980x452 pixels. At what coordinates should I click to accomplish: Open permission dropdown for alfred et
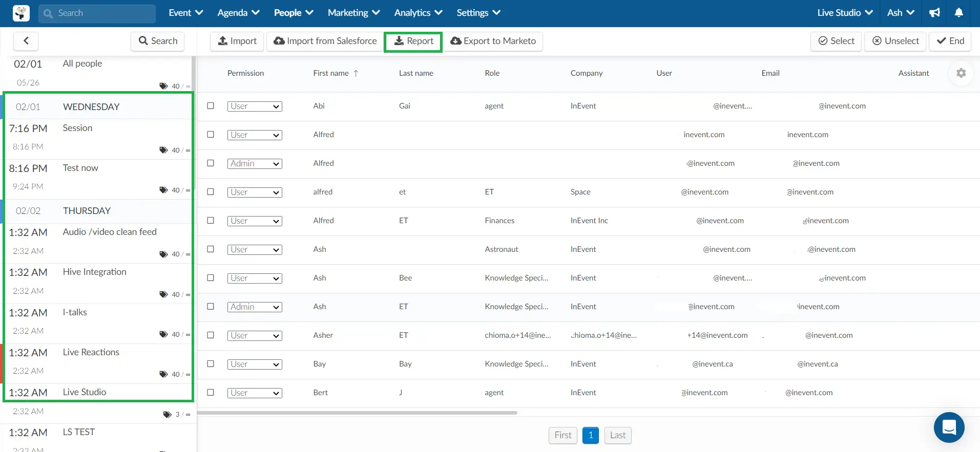[x=255, y=192]
